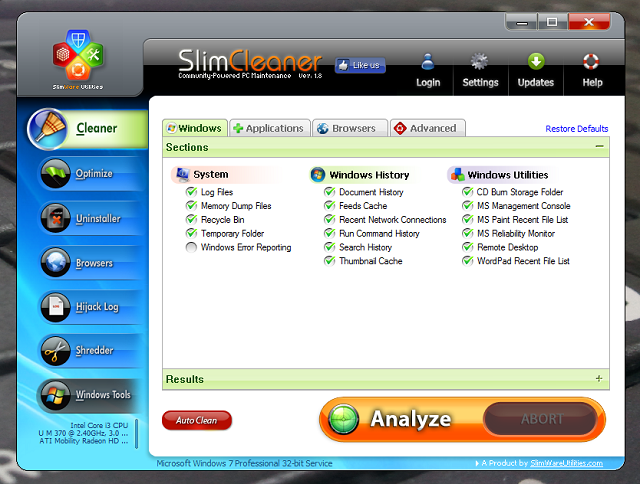This screenshot has width=640, height=484.
Task: Click the System section heading
Action: (211, 174)
